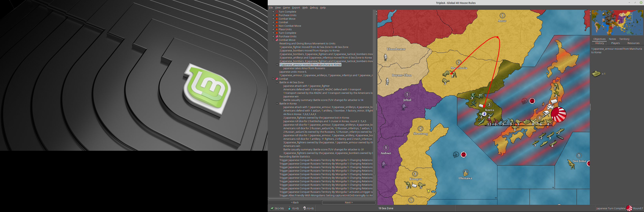Click the PUs money icon in status bar
This screenshot has height=212, width=644.
pyautogui.click(x=272, y=208)
